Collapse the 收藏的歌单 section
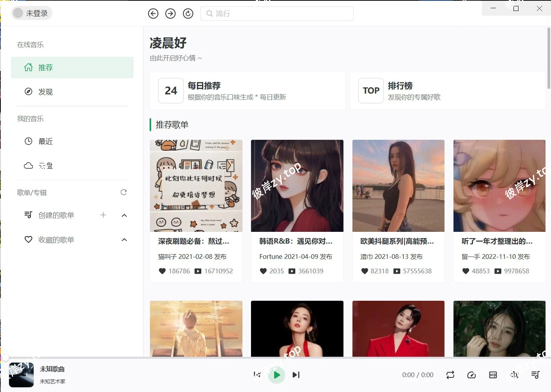 point(124,239)
